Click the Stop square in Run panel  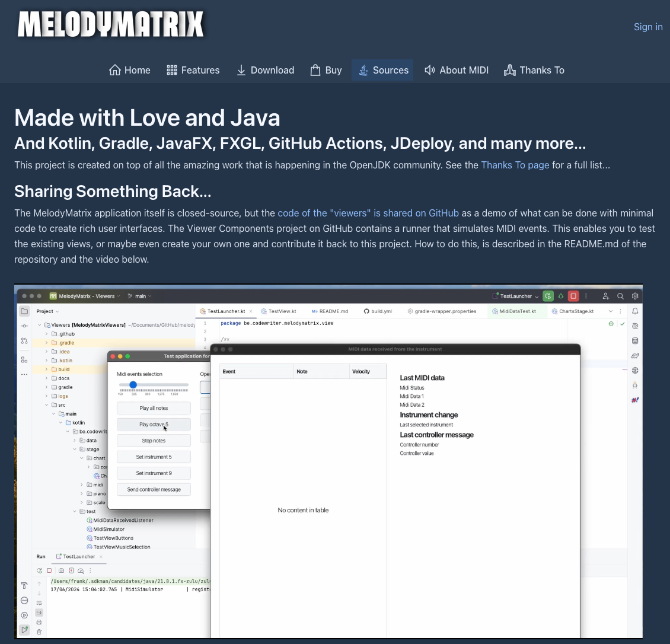(x=49, y=570)
